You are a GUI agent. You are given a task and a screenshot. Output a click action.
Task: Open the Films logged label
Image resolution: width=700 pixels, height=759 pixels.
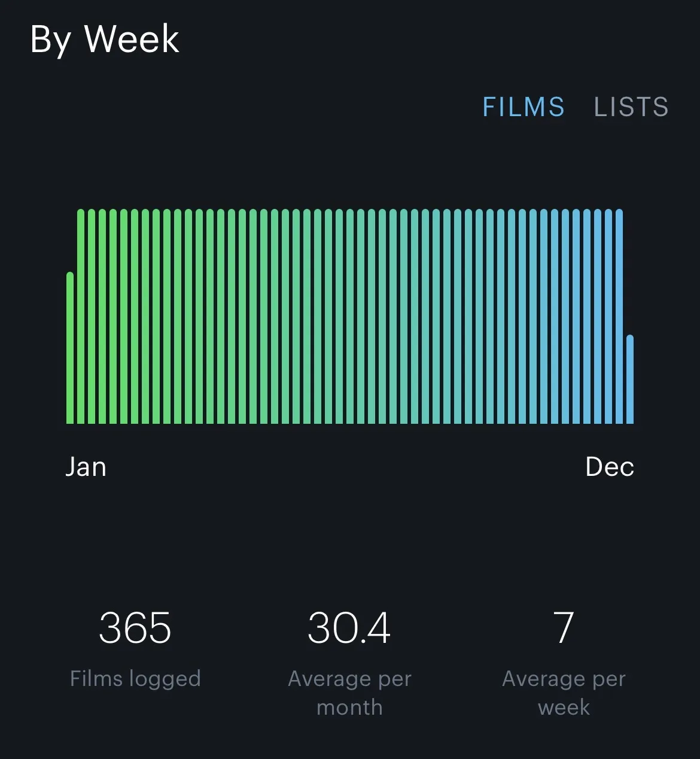[135, 679]
